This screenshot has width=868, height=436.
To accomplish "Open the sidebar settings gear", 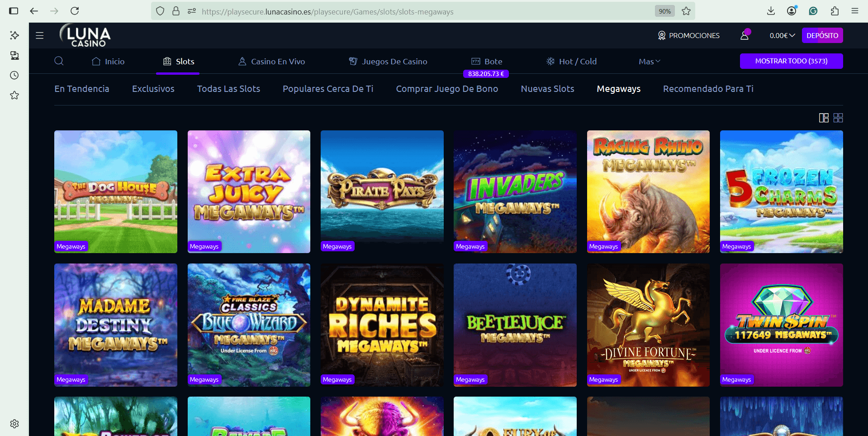I will pos(14,424).
